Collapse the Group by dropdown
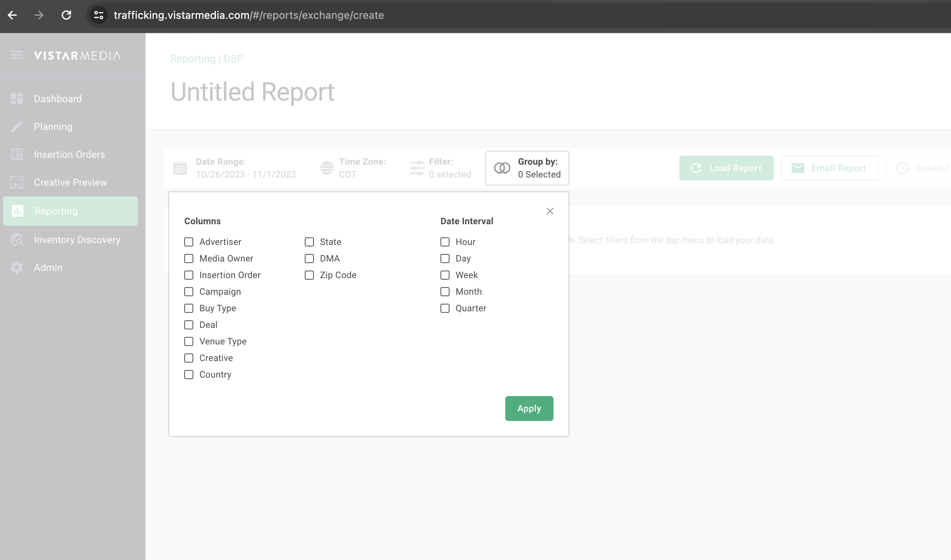Image resolution: width=951 pixels, height=560 pixels. point(527,168)
